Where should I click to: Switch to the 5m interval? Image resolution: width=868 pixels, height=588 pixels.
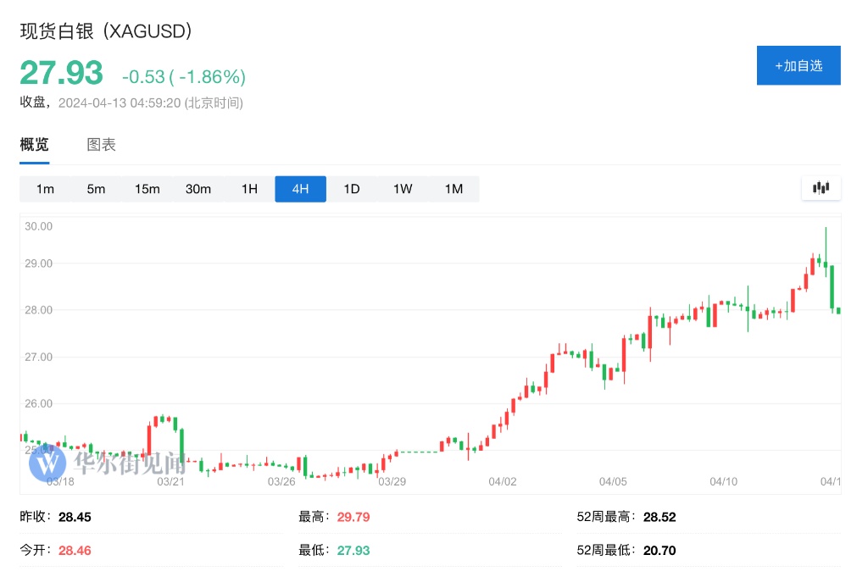[96, 189]
